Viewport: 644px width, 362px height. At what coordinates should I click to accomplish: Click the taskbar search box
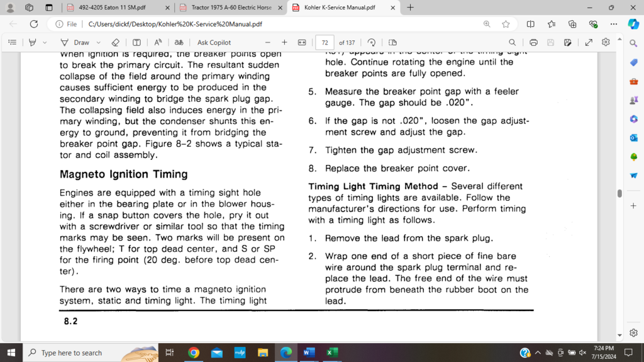[x=91, y=353]
